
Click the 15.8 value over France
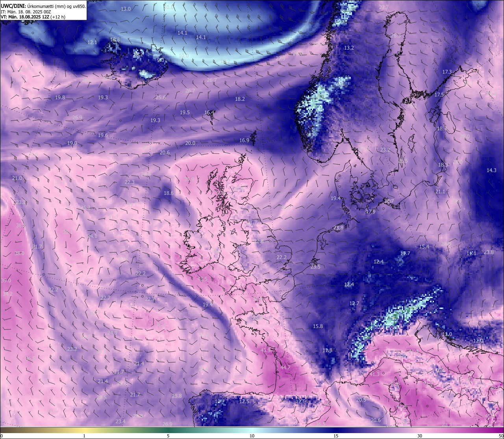pyautogui.click(x=318, y=326)
